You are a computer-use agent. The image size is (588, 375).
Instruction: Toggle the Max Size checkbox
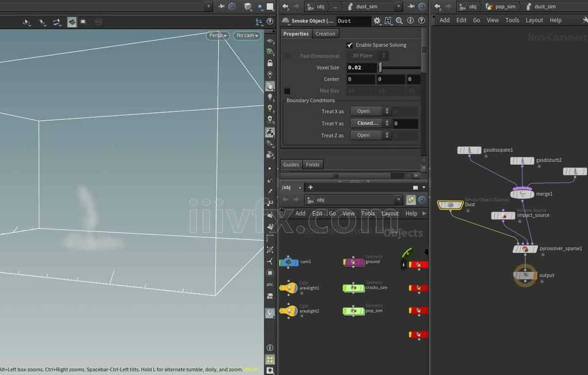[x=287, y=91]
